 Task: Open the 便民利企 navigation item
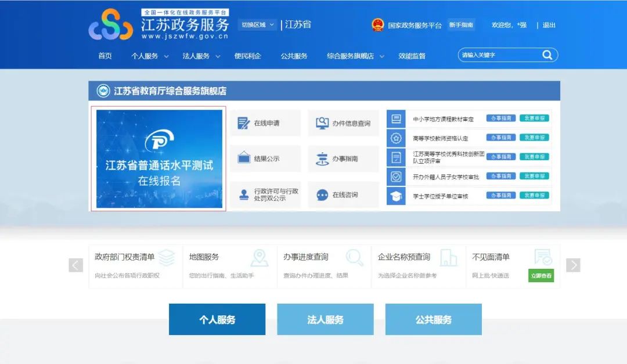tap(247, 56)
